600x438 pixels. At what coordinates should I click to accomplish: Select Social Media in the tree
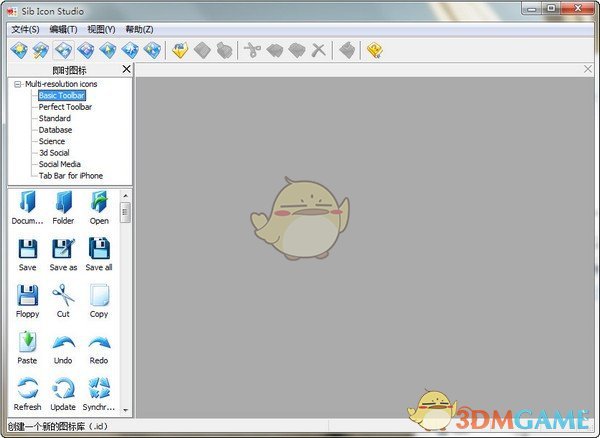coord(60,164)
